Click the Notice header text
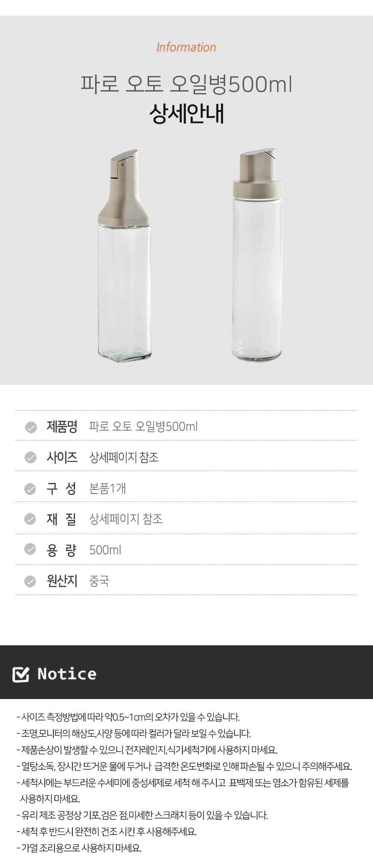 tap(67, 674)
